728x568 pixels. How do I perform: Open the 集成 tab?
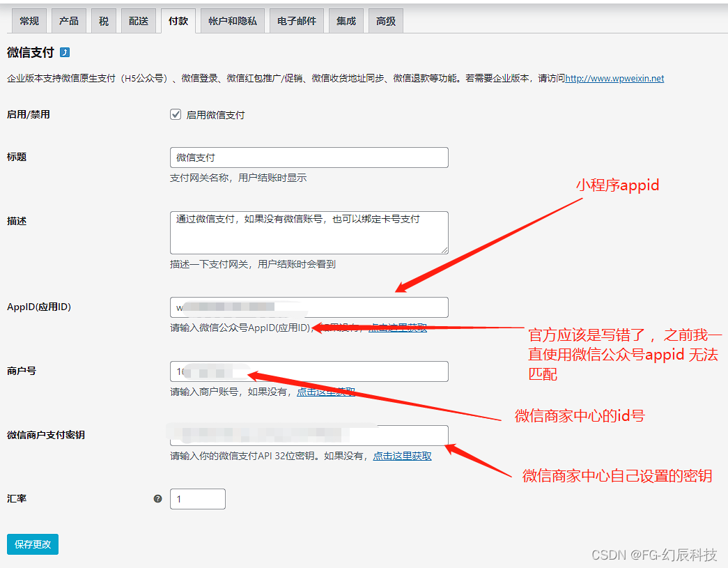point(346,21)
